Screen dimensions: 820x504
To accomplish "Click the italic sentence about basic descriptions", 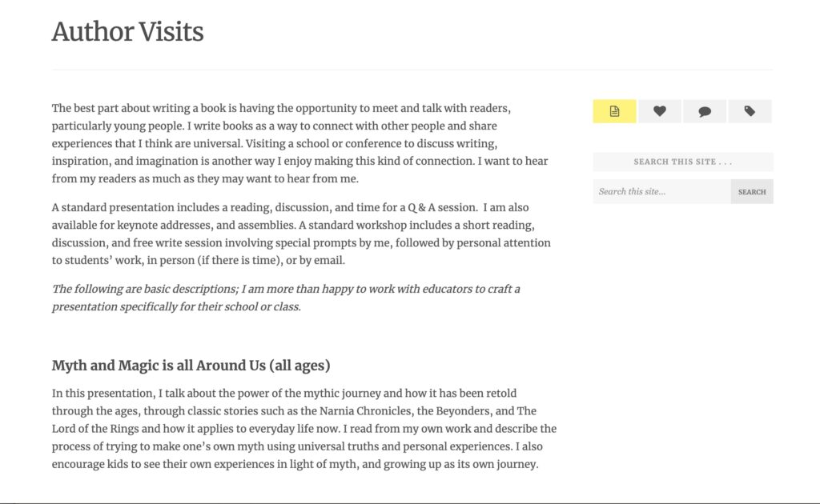I will [286, 298].
